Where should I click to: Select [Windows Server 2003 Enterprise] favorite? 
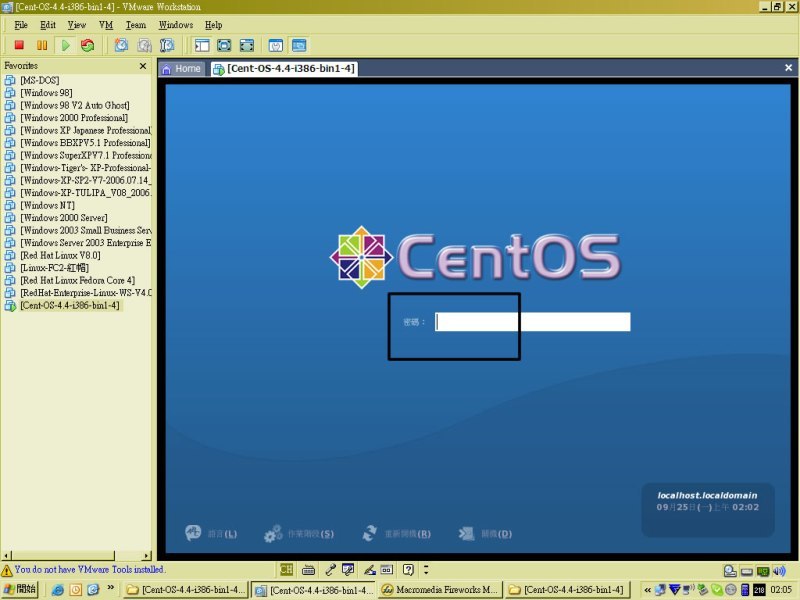(x=86, y=242)
